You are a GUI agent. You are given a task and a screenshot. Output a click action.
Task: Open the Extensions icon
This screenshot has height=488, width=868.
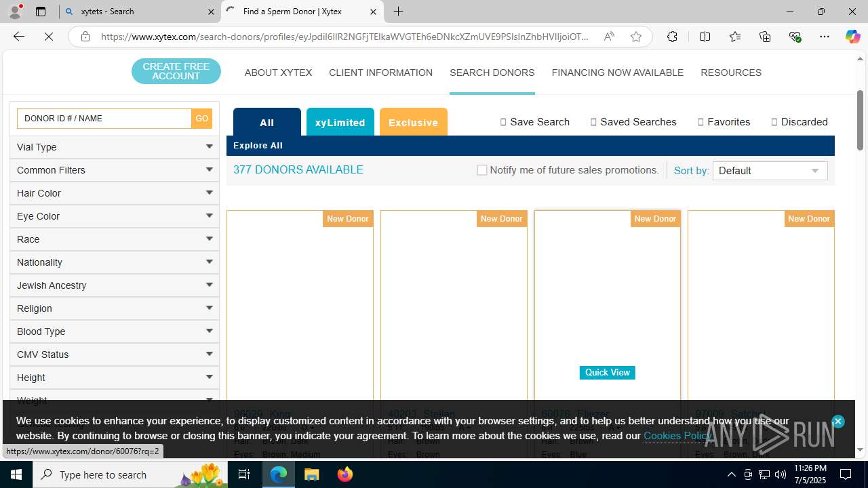672,37
